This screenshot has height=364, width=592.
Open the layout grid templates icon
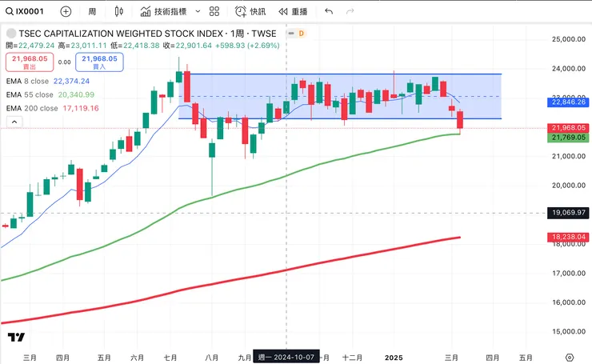[x=214, y=12]
